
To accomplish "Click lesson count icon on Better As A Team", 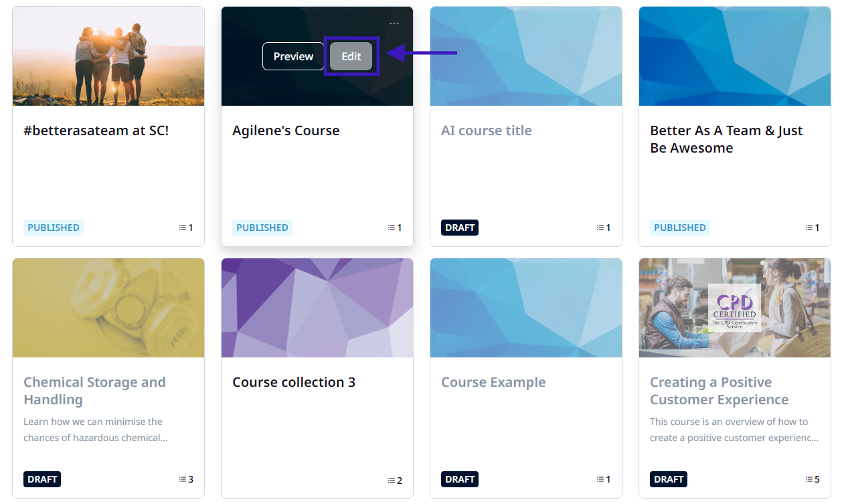I will pyautogui.click(x=809, y=228).
